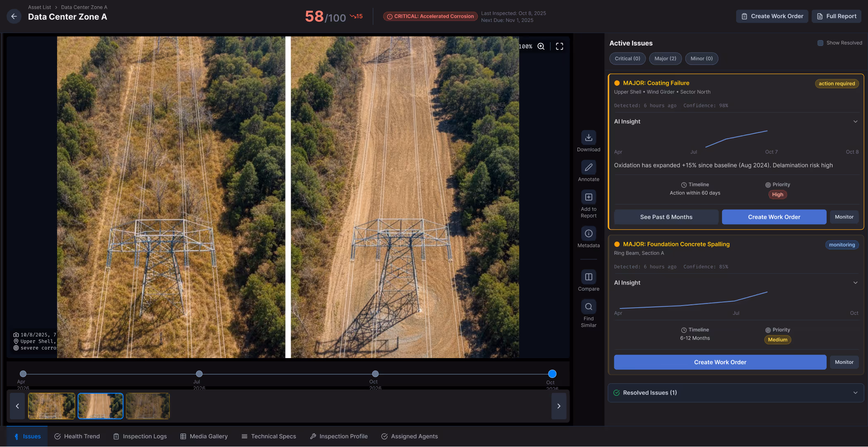Image resolution: width=868 pixels, height=447 pixels.
Task: Go back with the arrow icon
Action: (14, 16)
